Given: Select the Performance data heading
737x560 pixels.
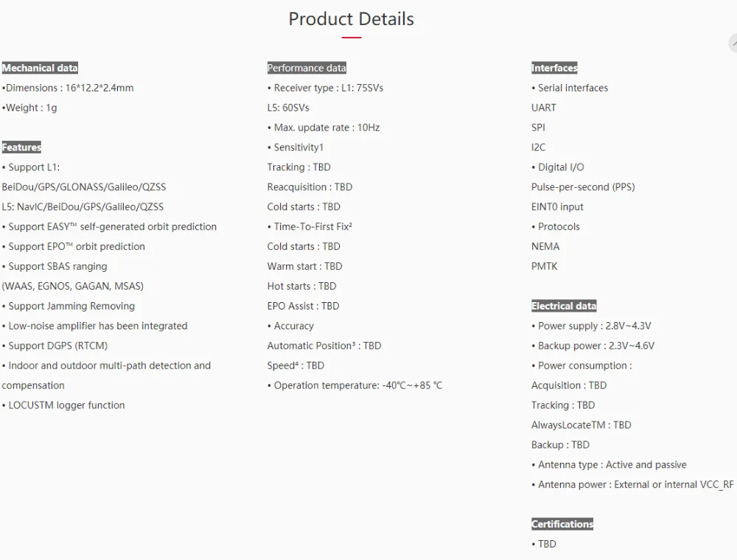Looking at the screenshot, I should 307,68.
